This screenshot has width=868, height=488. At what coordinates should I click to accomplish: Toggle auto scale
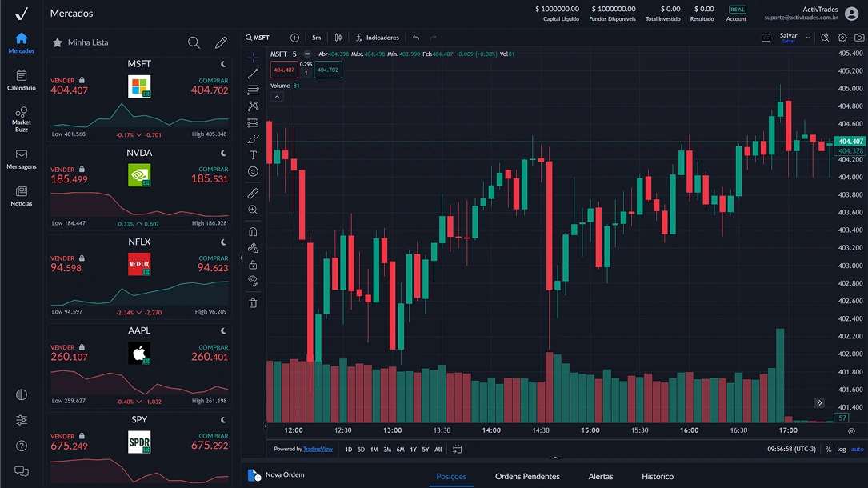[x=857, y=450]
